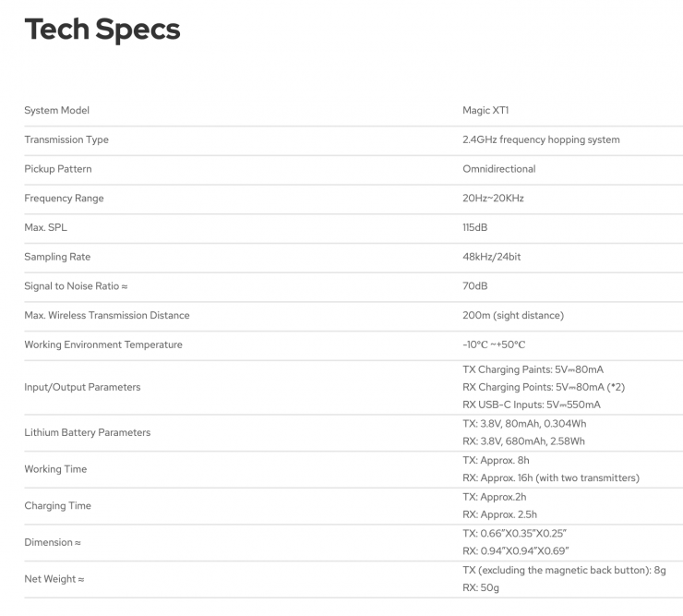This screenshot has height=616, width=683.
Task: Click the Tech Specs heading
Action: coord(102,30)
